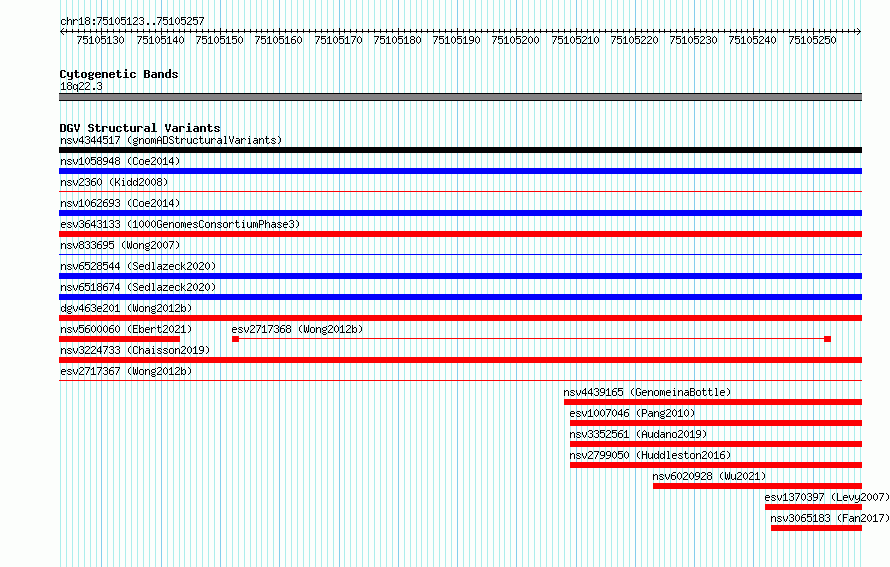
Task: Open the nsv3065183 (Fan2017) label
Action: click(x=830, y=518)
